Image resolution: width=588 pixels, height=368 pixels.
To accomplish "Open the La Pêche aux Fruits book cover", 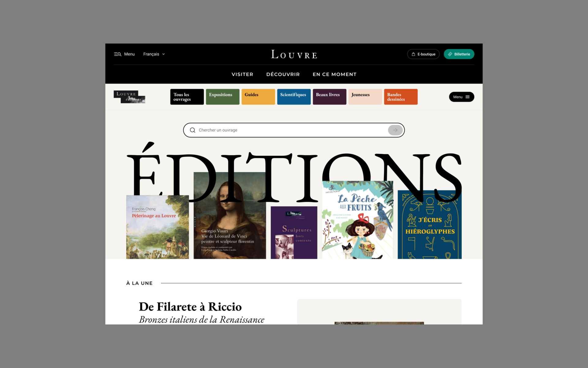I will (x=357, y=220).
